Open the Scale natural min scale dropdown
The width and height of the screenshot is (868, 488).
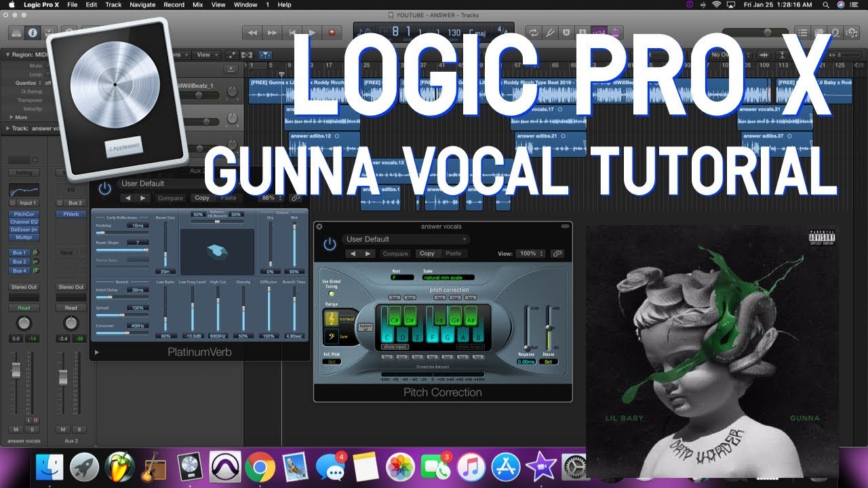click(448, 277)
